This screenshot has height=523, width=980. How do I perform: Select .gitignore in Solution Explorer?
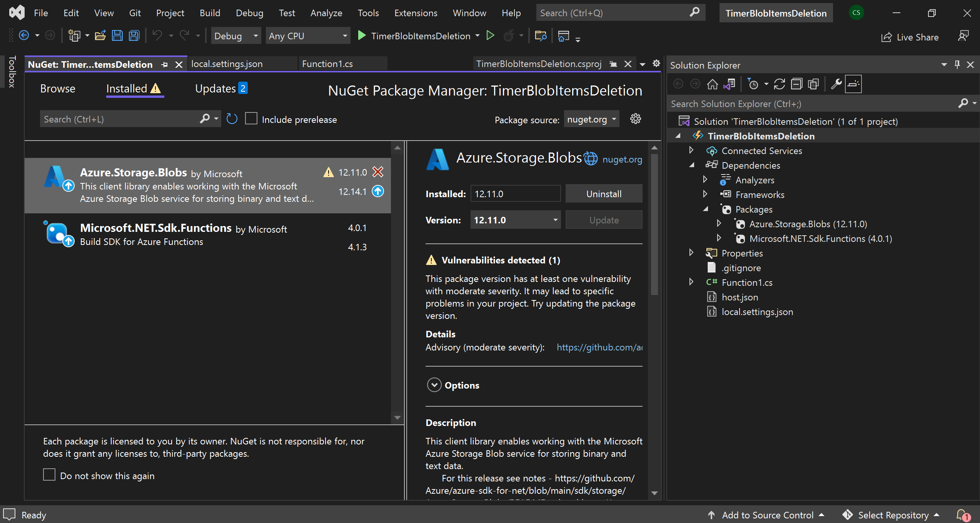click(741, 268)
